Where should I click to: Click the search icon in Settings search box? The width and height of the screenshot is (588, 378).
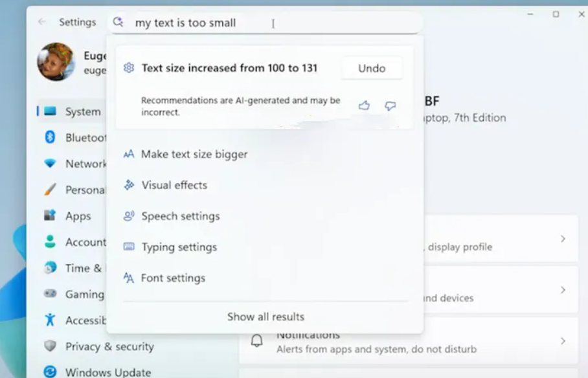pyautogui.click(x=118, y=23)
